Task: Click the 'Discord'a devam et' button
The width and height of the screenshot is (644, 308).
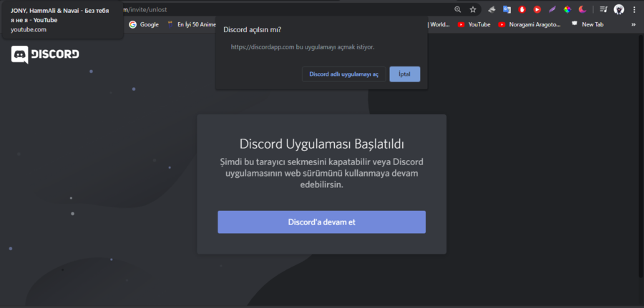Action: pos(321,222)
